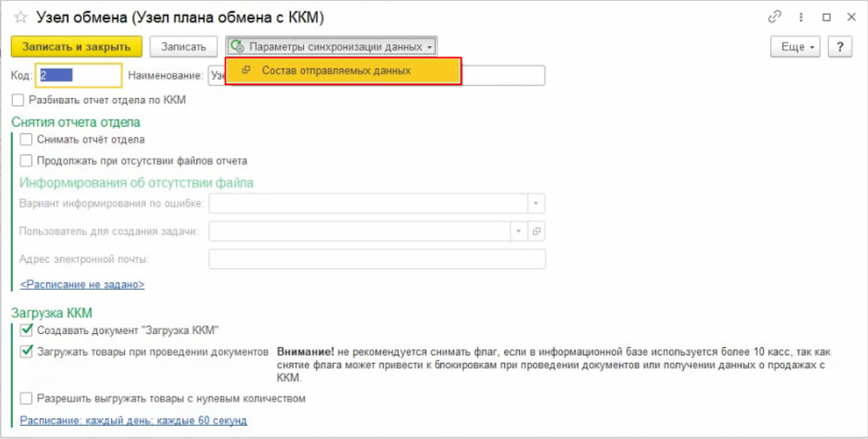Open help via the question mark button
The height and width of the screenshot is (439, 868).
pos(839,47)
